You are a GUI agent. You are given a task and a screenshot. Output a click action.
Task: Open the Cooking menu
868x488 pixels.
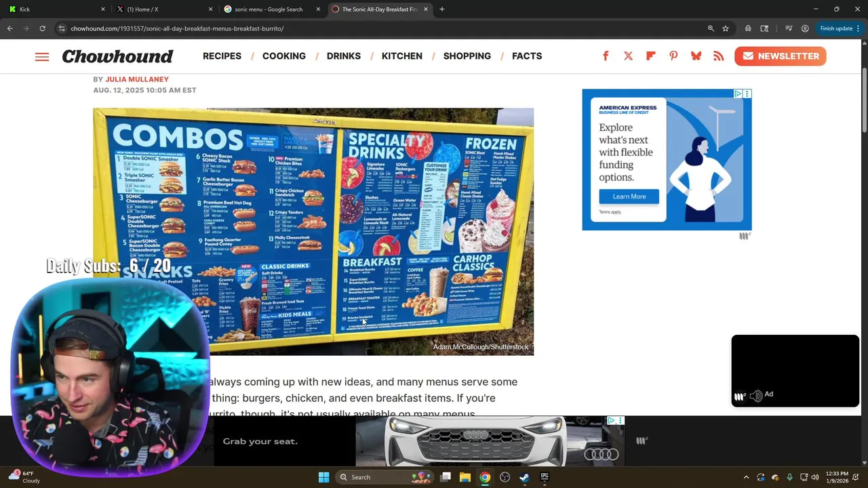[x=284, y=56]
